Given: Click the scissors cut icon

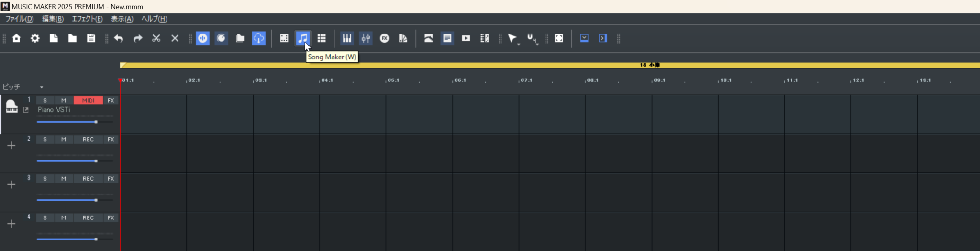Looking at the screenshot, I should [x=156, y=38].
